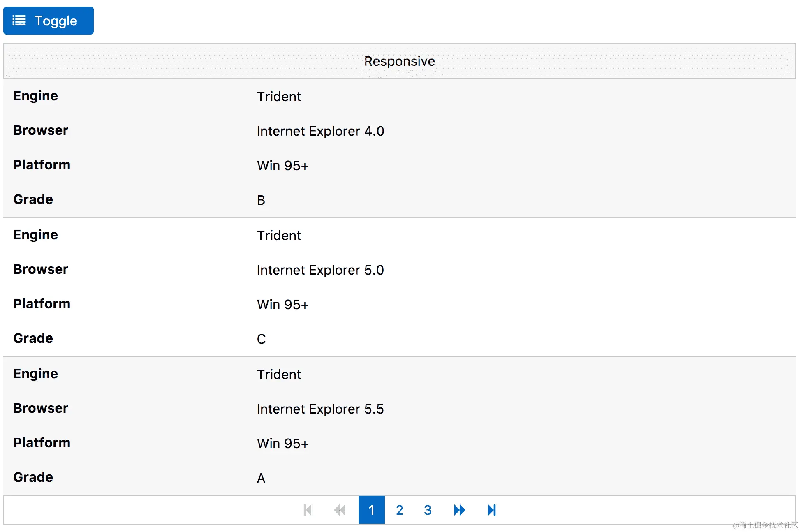The width and height of the screenshot is (801, 532).
Task: Select the Internet Explorer 4.0 cell
Action: click(x=320, y=131)
